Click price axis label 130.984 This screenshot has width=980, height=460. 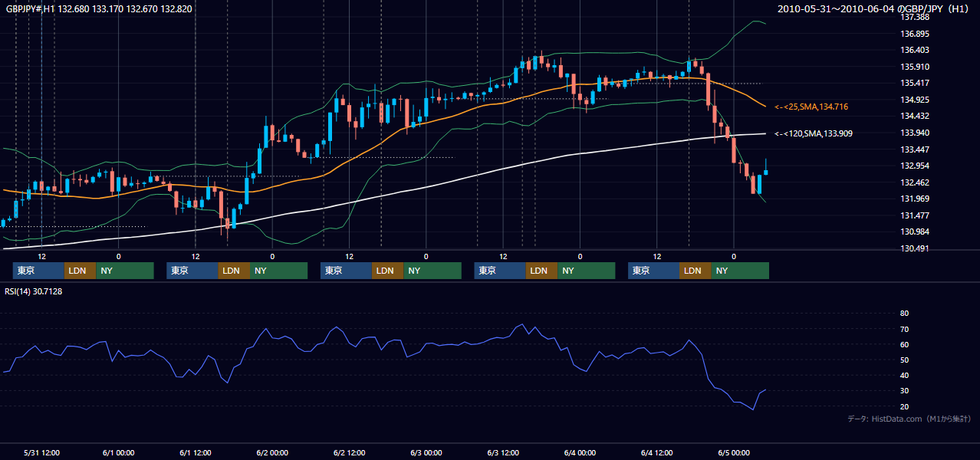[x=915, y=232]
